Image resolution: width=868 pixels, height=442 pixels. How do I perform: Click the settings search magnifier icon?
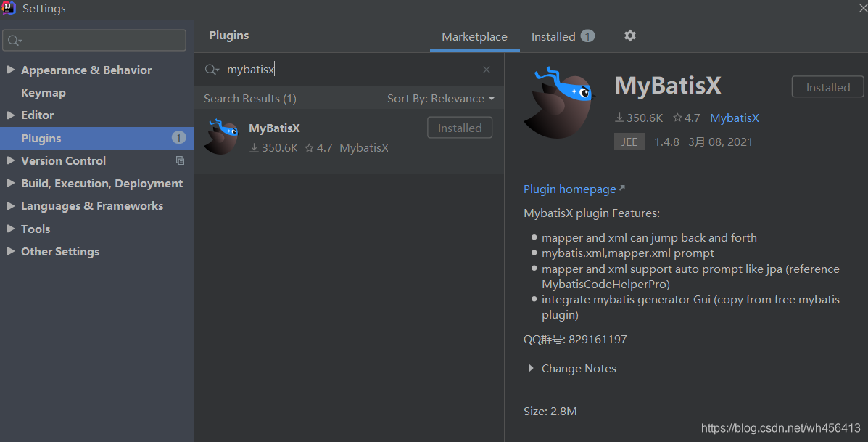15,41
